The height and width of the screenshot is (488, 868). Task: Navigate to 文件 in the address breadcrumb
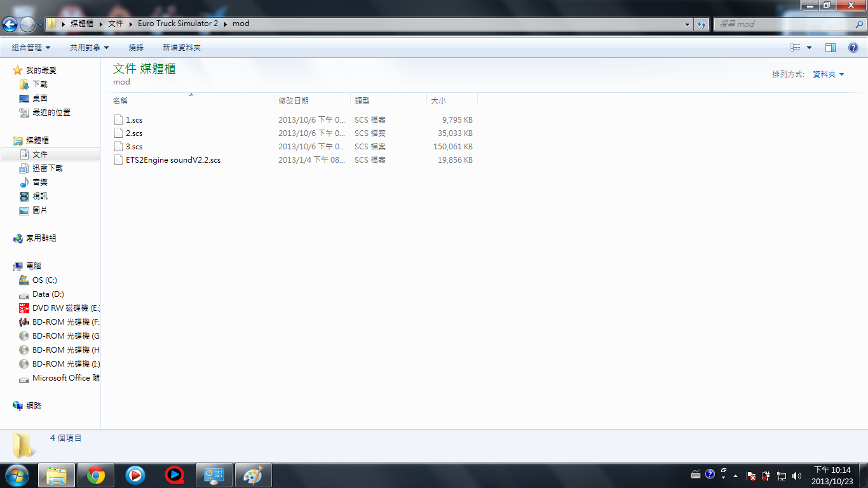(116, 24)
